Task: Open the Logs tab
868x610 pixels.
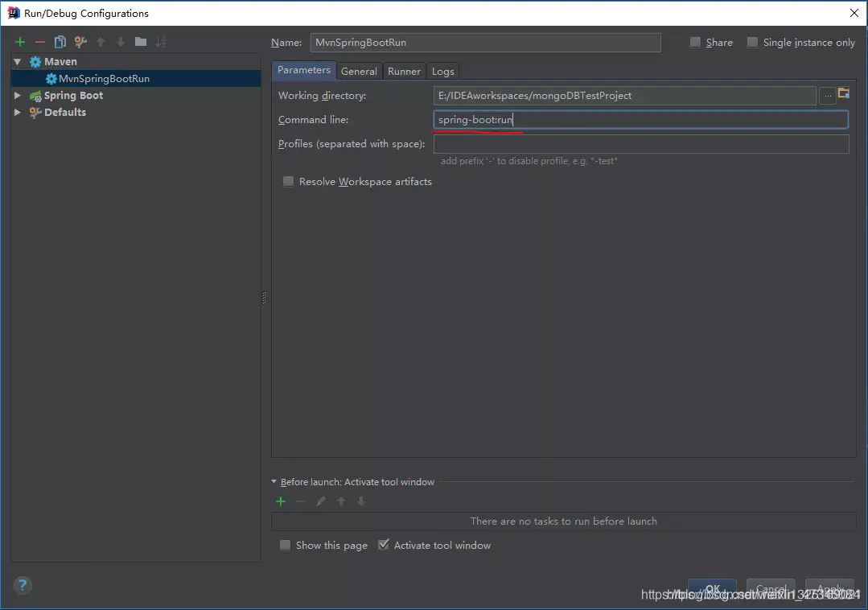Action: coord(443,72)
